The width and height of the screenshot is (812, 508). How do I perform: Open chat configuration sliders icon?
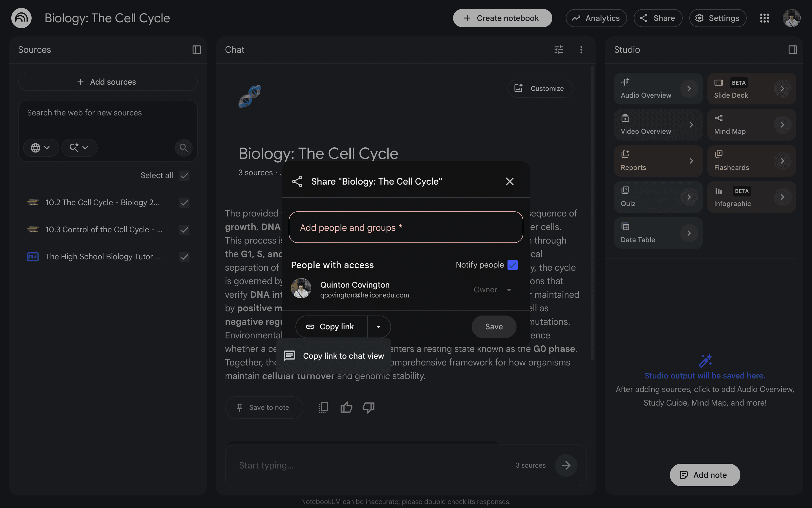tap(559, 50)
